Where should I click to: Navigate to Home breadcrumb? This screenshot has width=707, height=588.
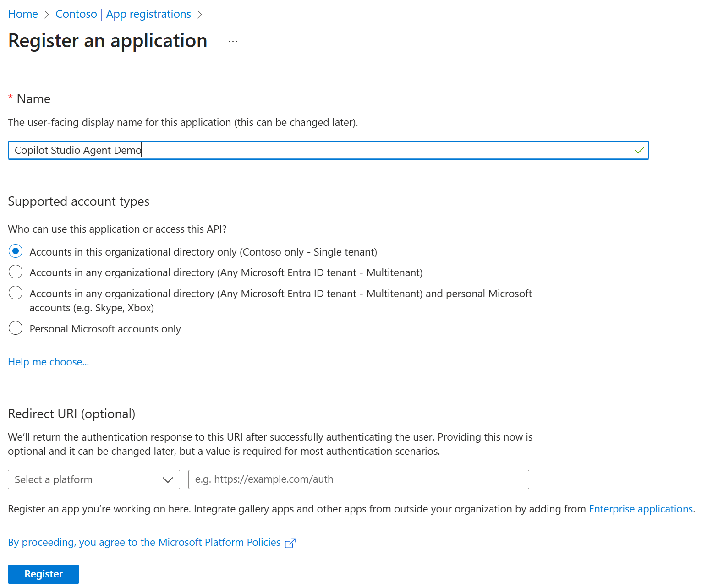coord(22,14)
